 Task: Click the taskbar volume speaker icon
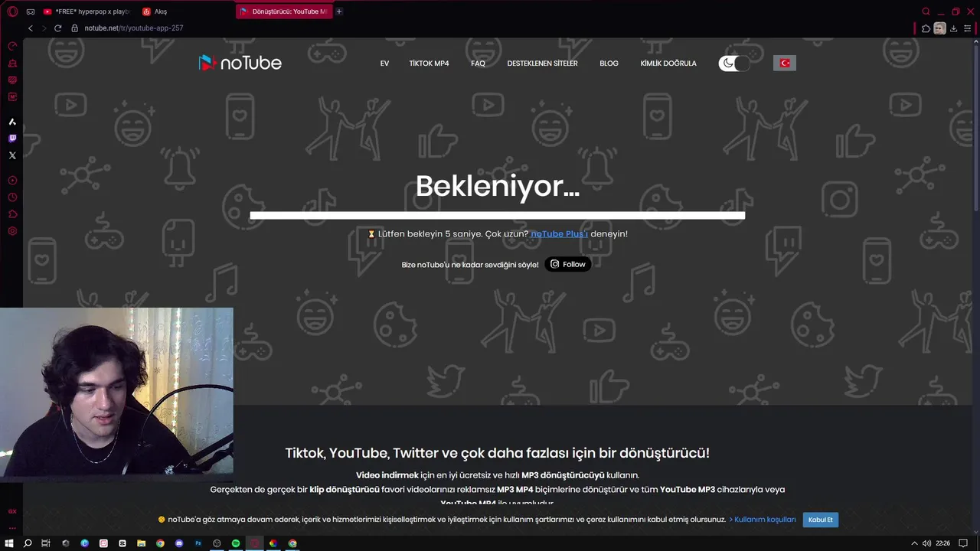click(x=926, y=543)
